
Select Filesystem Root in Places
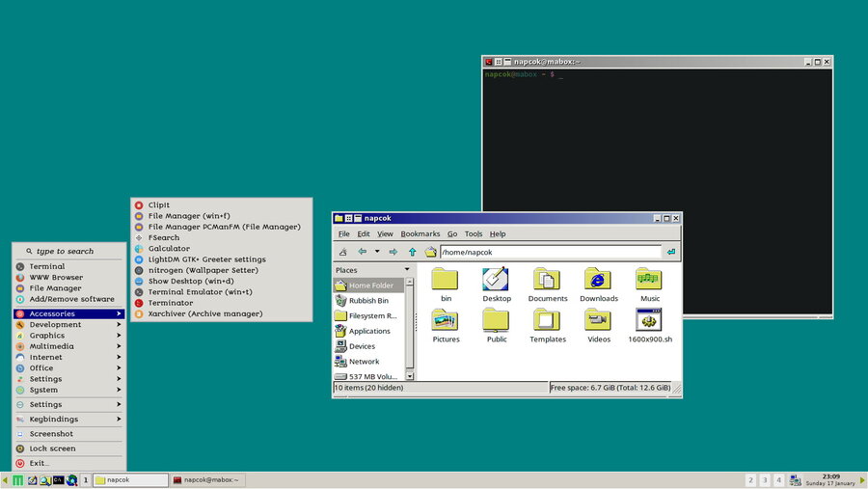coord(368,315)
